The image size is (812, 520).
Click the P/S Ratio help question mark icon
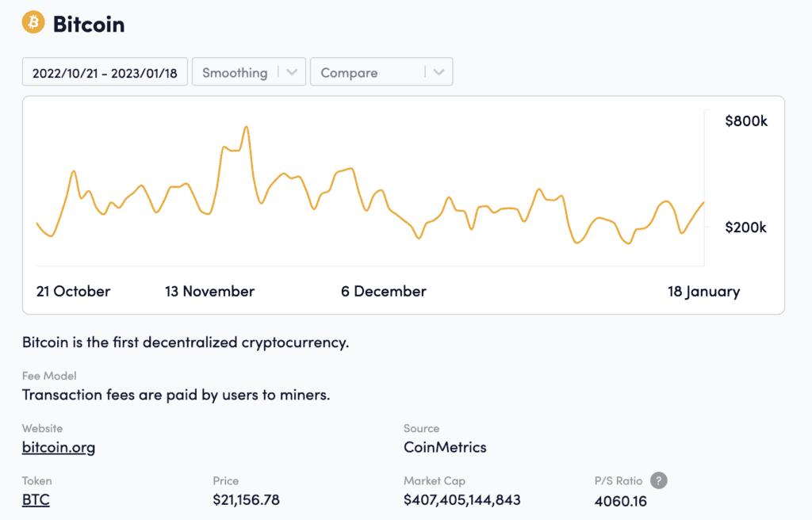[657, 480]
